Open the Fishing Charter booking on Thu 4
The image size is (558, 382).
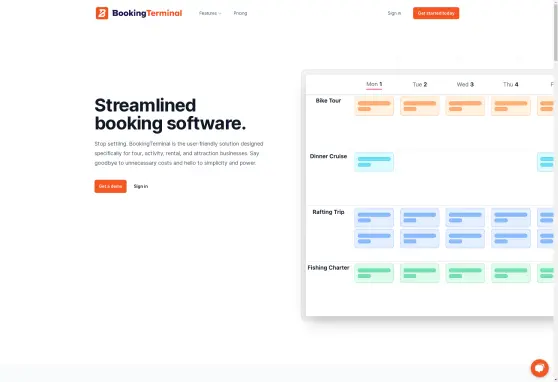[511, 273]
